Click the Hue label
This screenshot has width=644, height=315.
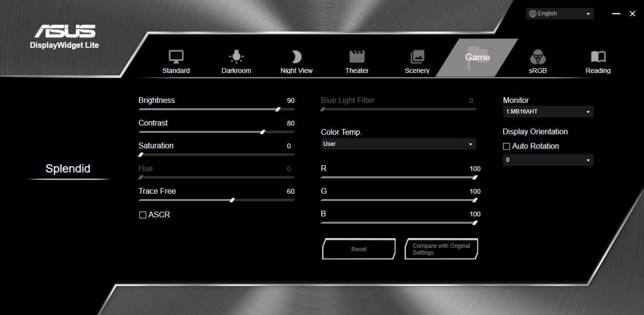pyautogui.click(x=146, y=169)
